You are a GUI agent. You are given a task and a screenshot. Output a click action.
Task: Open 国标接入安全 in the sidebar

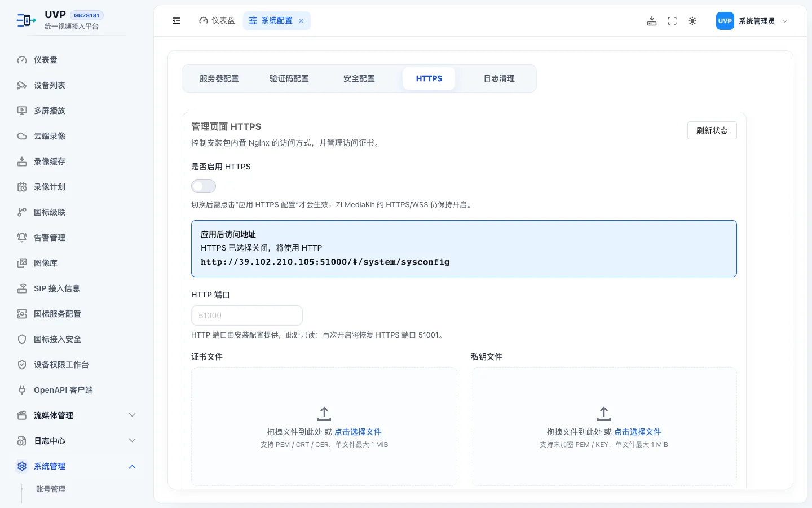click(77, 339)
